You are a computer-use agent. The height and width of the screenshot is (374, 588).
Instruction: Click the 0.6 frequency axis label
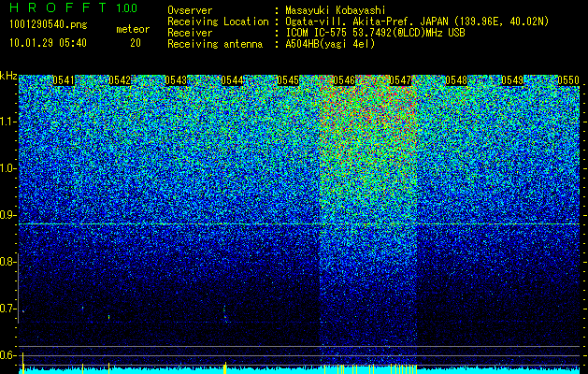tap(7, 355)
